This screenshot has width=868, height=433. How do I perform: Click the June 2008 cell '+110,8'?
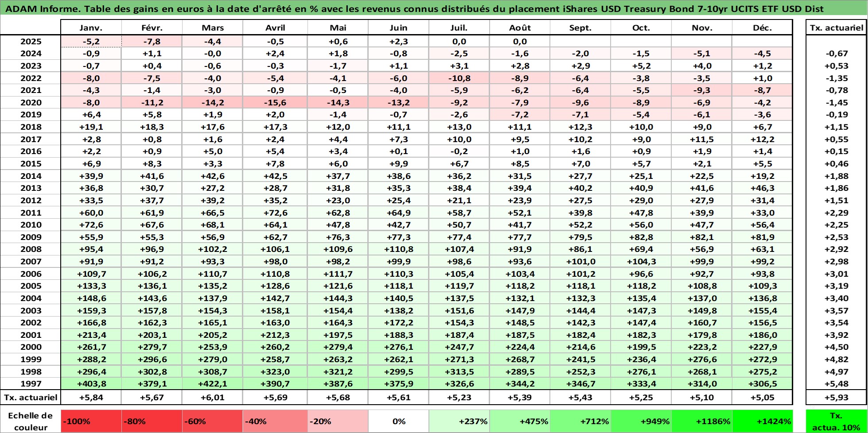[398, 249]
